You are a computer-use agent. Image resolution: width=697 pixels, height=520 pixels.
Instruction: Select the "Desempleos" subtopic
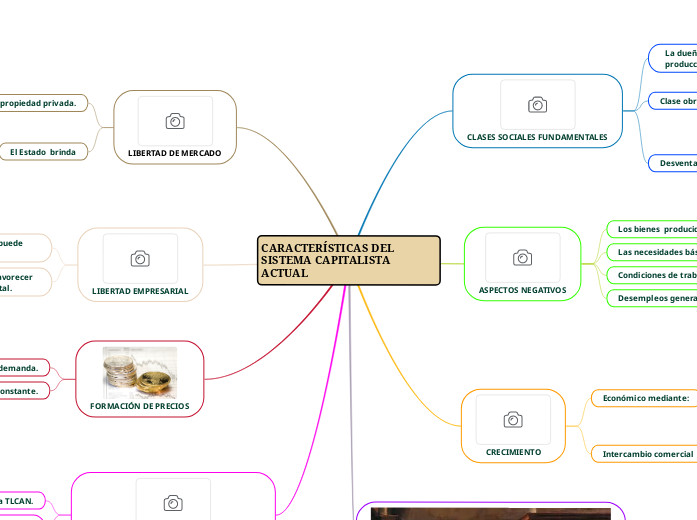click(655, 298)
